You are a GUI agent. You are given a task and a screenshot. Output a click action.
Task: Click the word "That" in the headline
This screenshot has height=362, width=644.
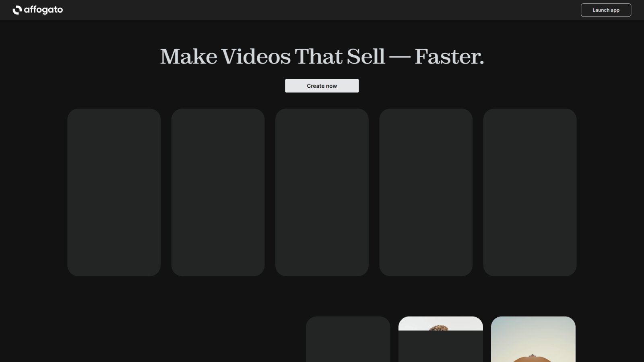319,56
